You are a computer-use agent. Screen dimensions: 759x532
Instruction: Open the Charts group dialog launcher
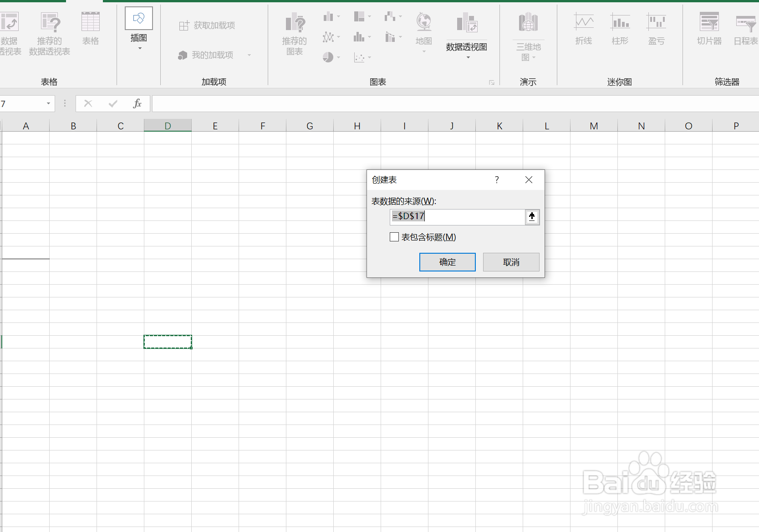(492, 82)
